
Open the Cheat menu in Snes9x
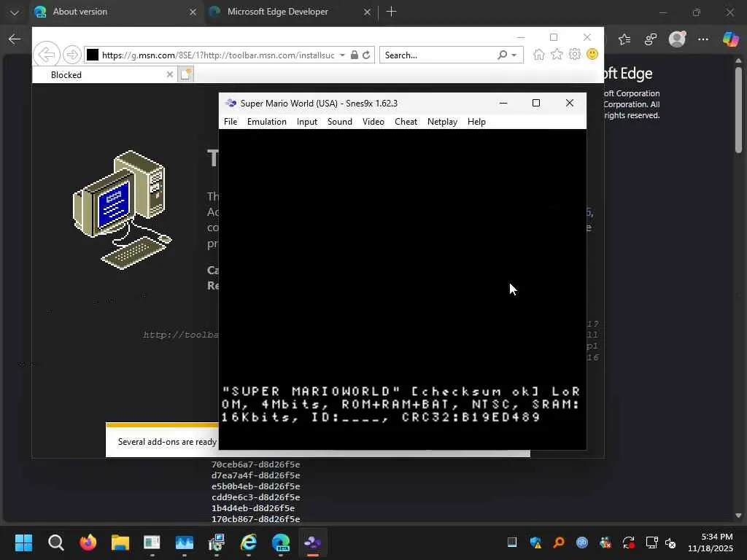[x=406, y=122]
